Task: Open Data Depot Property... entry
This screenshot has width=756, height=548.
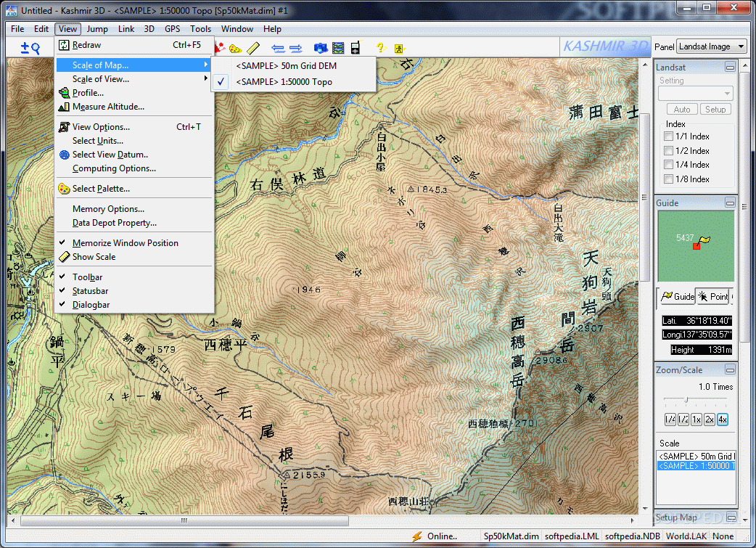Action: click(135, 223)
